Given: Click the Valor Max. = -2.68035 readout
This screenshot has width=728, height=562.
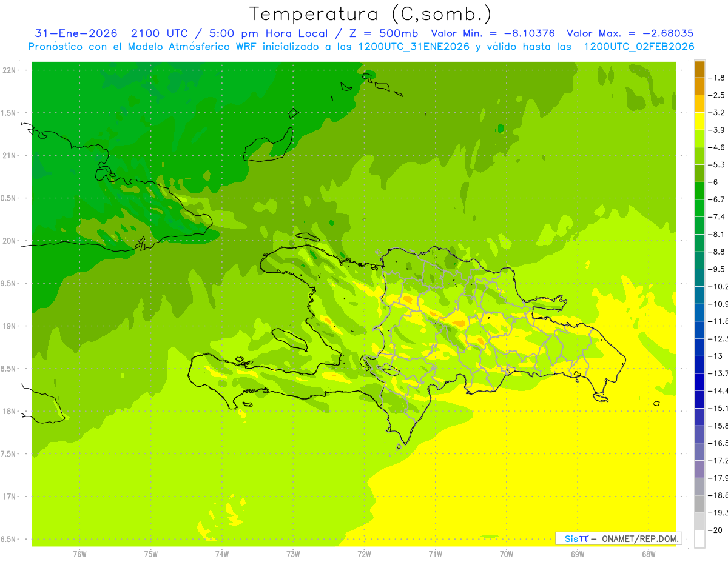Looking at the screenshot, I should click(630, 33).
